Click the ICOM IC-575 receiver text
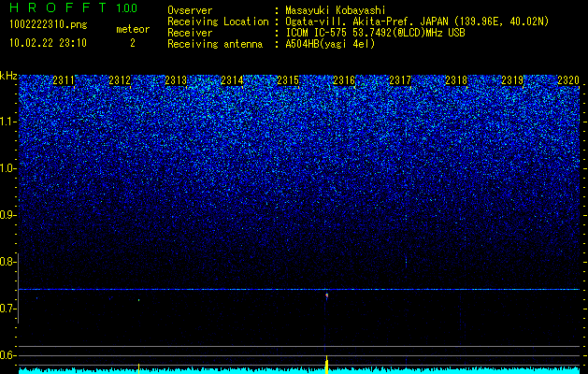 click(x=375, y=33)
